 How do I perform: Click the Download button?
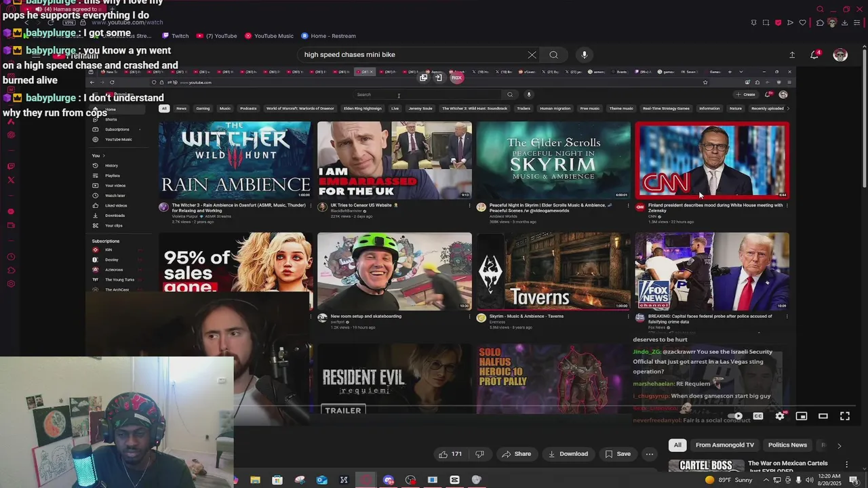568,454
